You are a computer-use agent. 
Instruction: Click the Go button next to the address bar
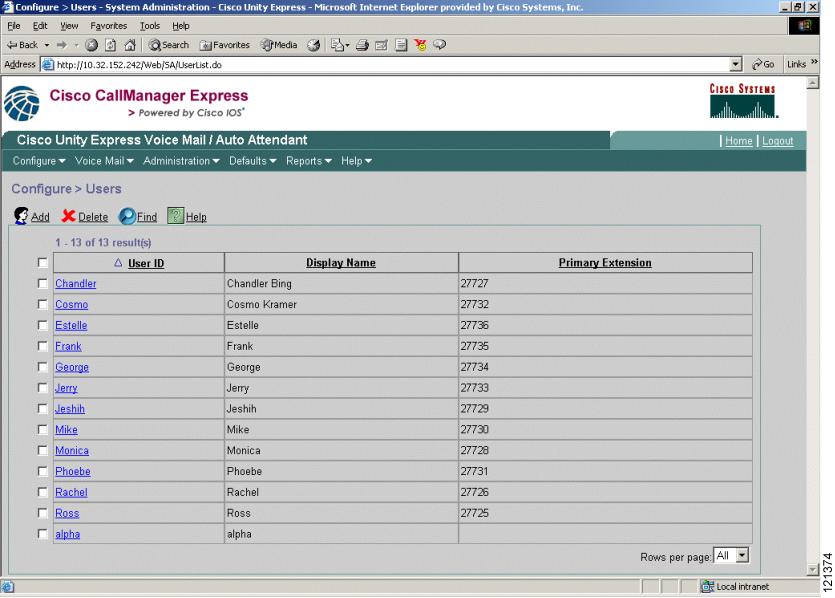pyautogui.click(x=763, y=64)
